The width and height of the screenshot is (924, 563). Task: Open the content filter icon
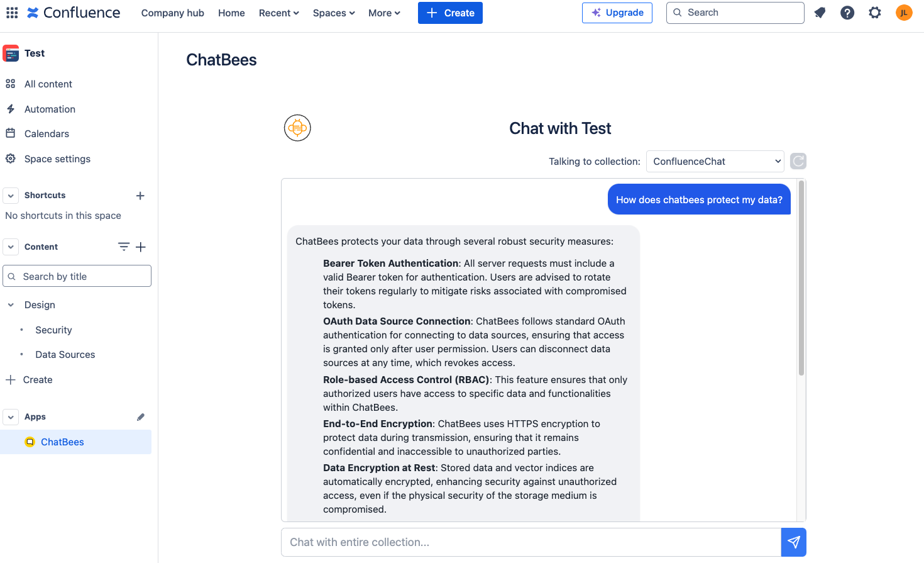pos(124,247)
